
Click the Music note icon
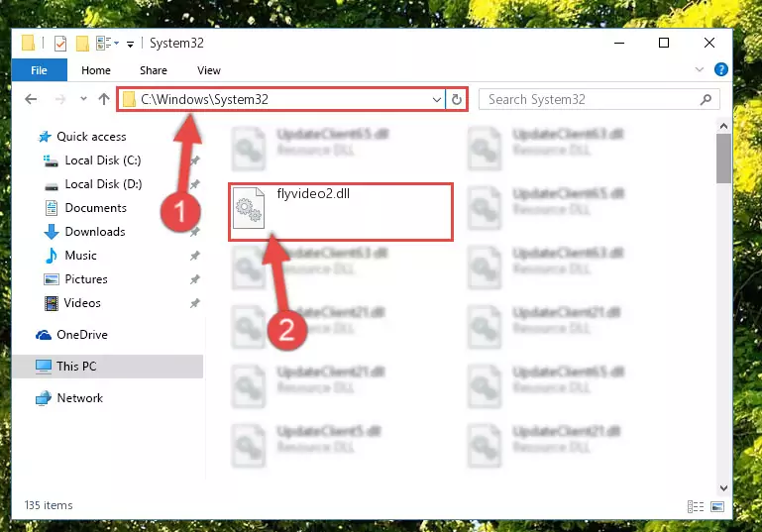[51, 256]
